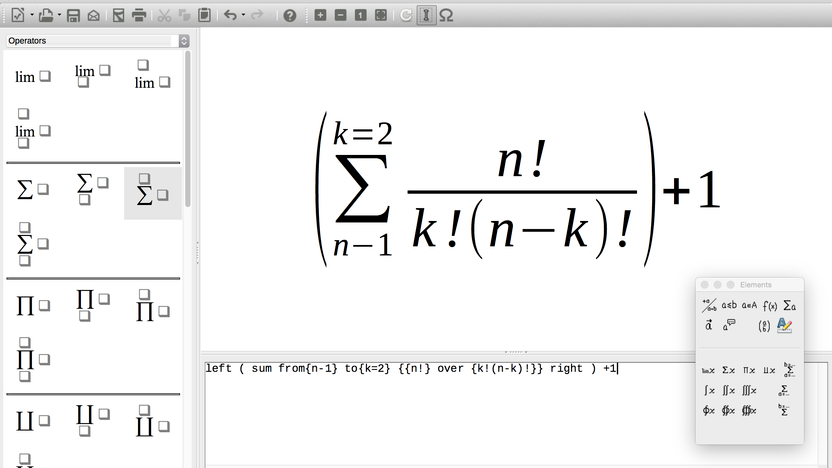832x468 pixels.
Task: Click the rendered summation formula
Action: coord(517,189)
